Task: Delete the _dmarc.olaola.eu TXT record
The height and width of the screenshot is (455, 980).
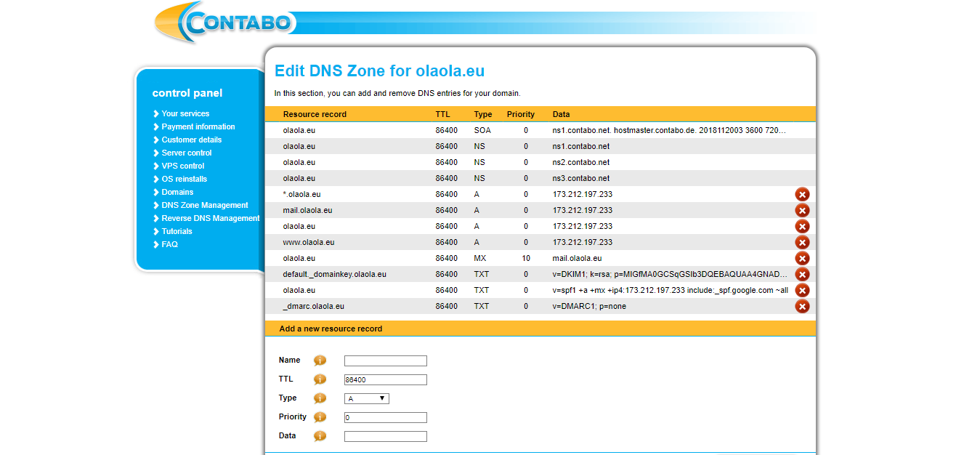Action: pyautogui.click(x=802, y=306)
